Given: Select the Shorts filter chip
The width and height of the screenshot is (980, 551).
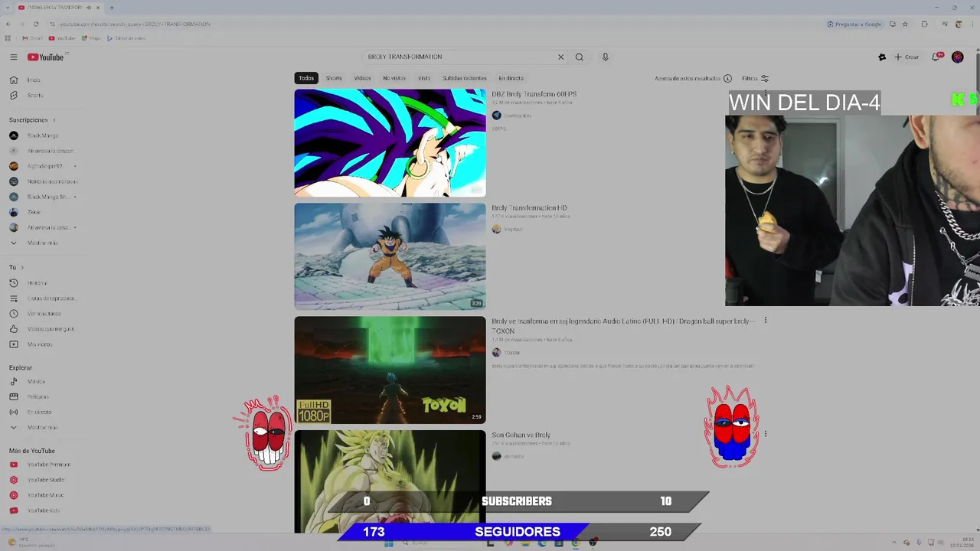Looking at the screenshot, I should pos(334,78).
